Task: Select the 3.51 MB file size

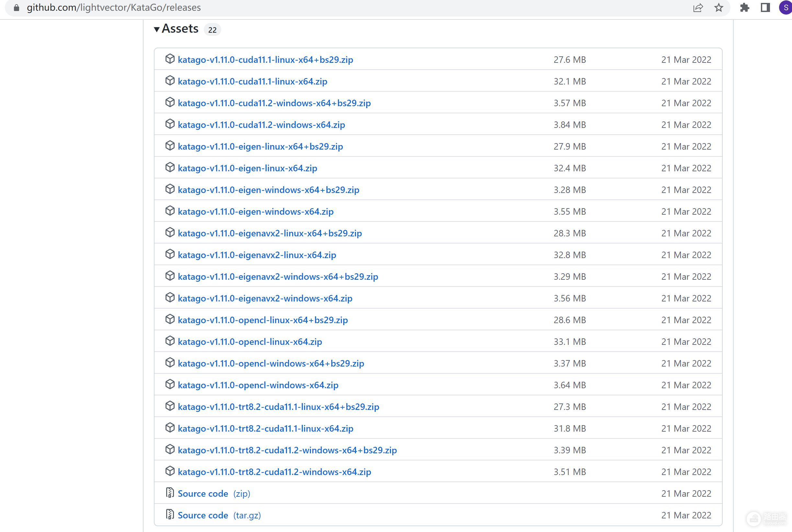Action: 570,472
